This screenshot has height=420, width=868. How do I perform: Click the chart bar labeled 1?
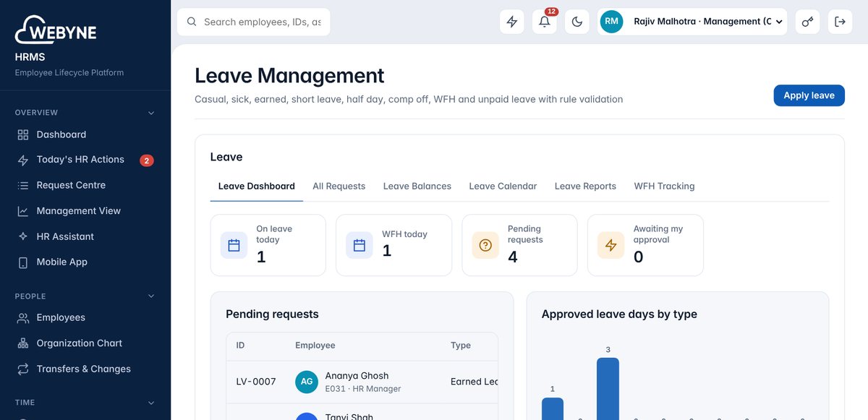553,409
